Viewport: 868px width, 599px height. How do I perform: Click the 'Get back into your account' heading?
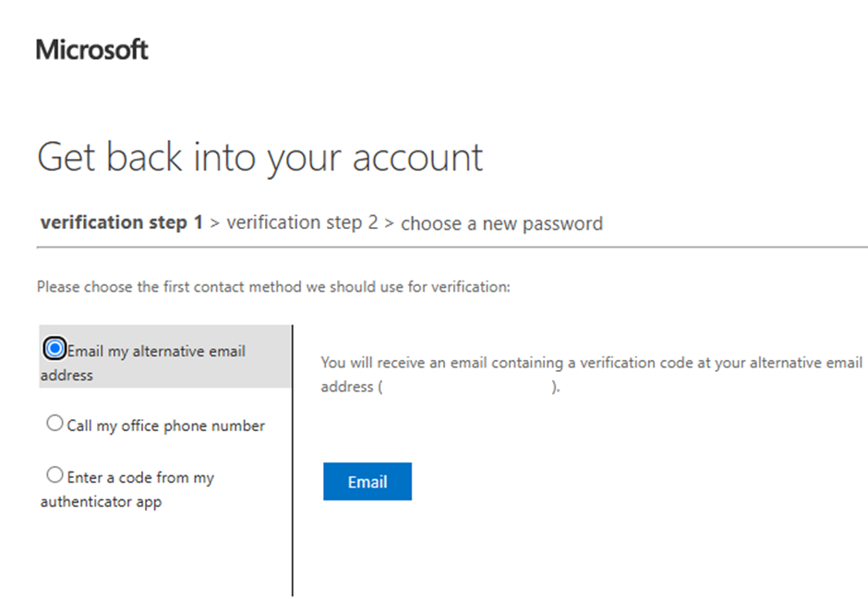260,158
